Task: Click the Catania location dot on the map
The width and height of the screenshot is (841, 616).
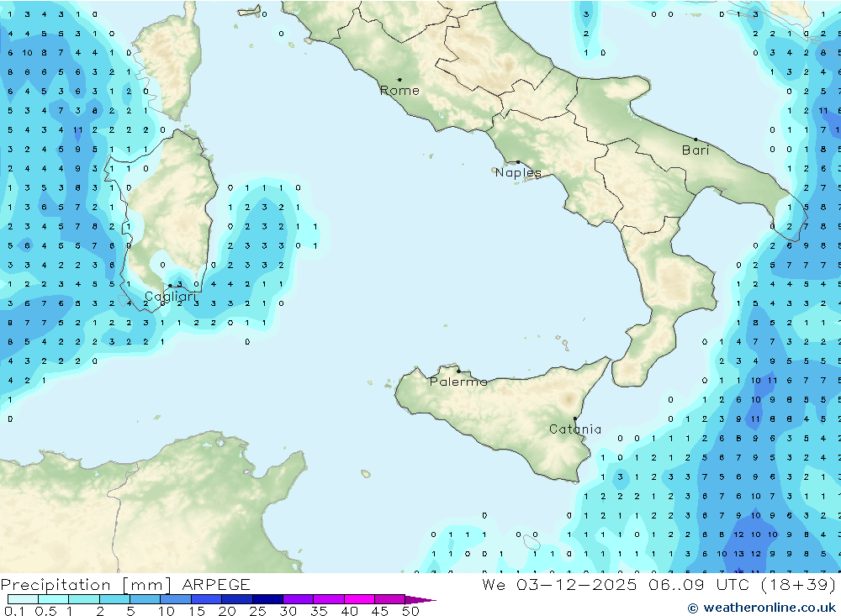Action: (575, 419)
